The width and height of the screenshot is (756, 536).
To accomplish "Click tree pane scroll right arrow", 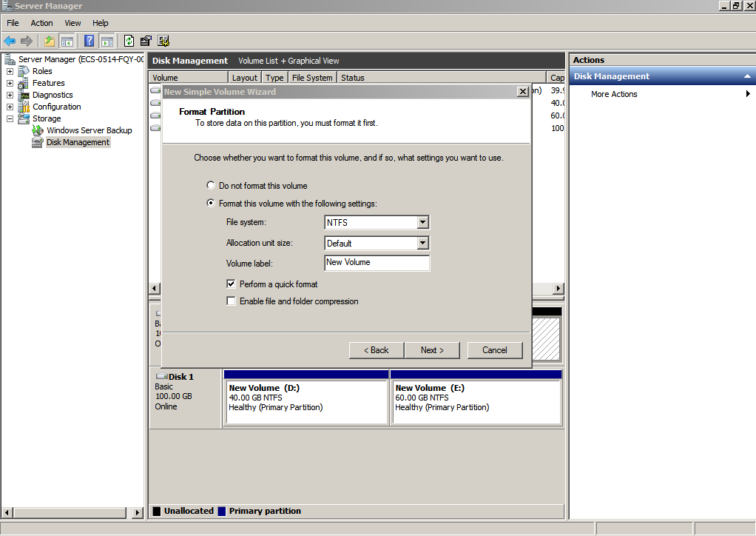I will pyautogui.click(x=138, y=512).
